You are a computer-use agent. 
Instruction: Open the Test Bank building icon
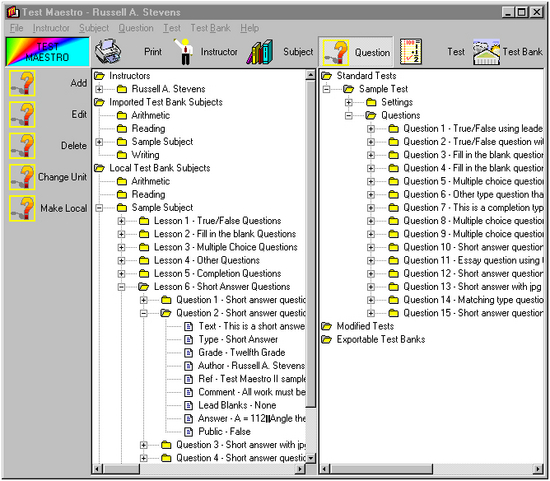486,52
